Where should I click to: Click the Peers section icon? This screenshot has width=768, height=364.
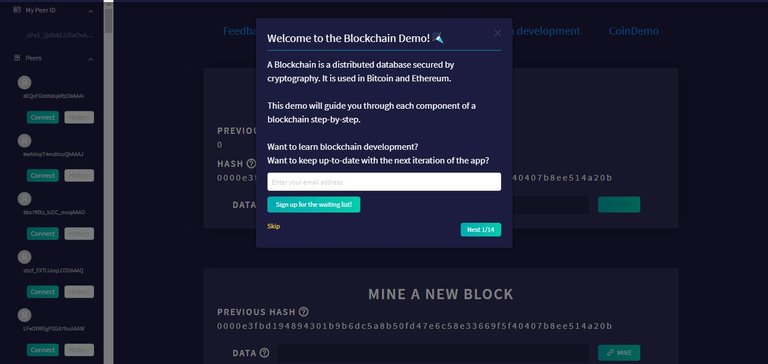tap(18, 58)
